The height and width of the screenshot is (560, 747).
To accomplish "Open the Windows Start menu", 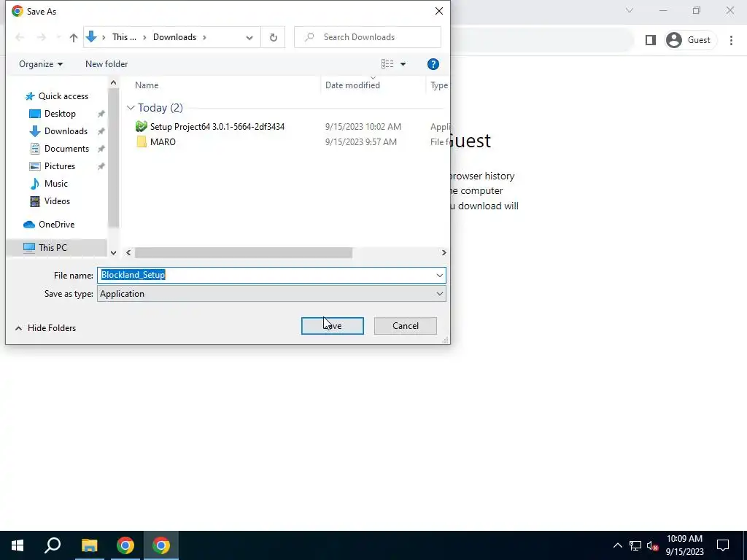I will pos(18,545).
